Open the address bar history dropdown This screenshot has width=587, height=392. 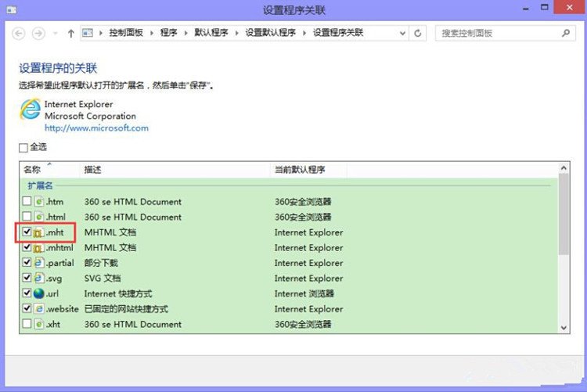click(x=402, y=34)
